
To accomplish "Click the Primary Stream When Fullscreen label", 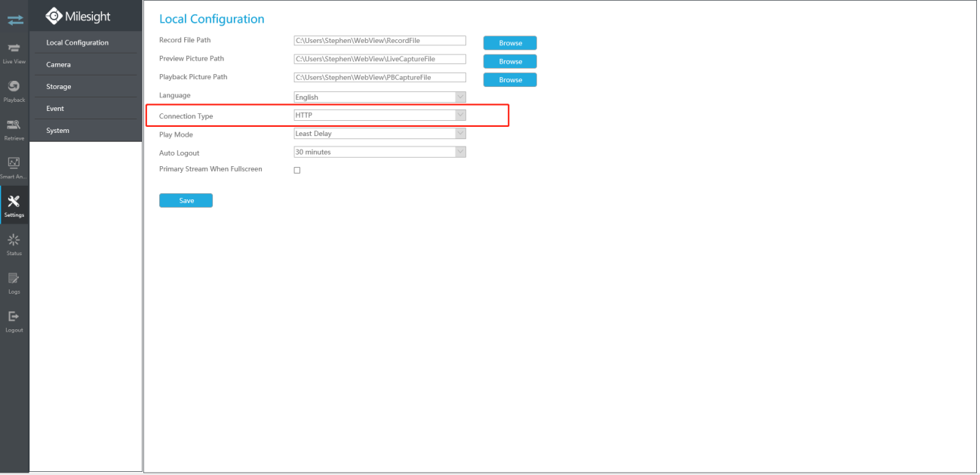I will coord(210,169).
